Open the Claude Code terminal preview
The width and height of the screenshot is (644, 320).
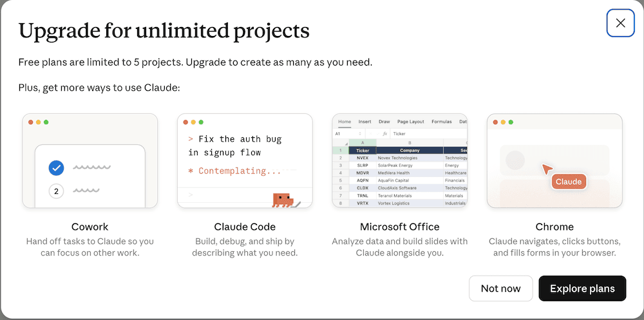[245, 160]
